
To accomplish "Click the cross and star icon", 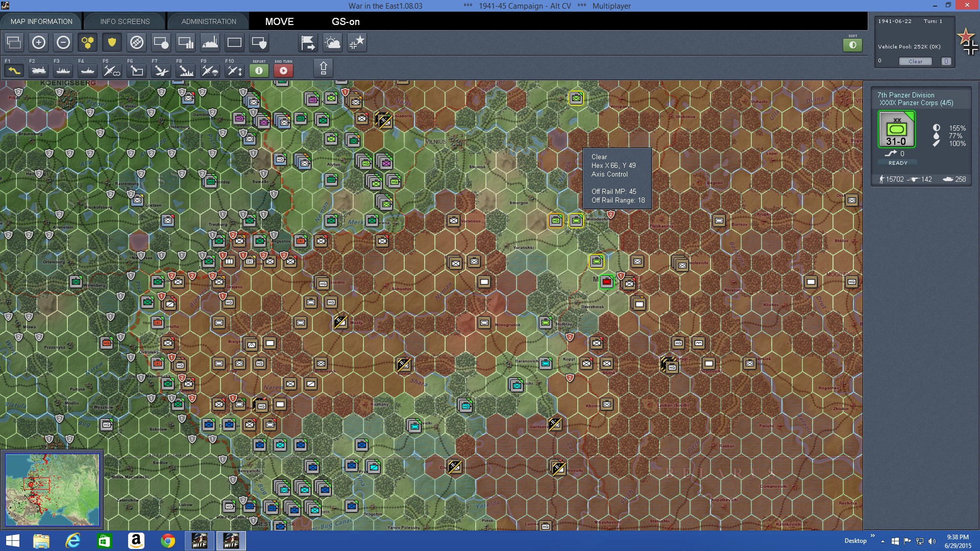I will 357,42.
